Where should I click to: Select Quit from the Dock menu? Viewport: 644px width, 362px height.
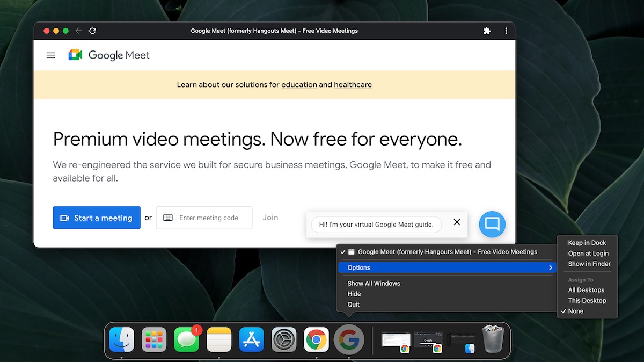coord(353,304)
